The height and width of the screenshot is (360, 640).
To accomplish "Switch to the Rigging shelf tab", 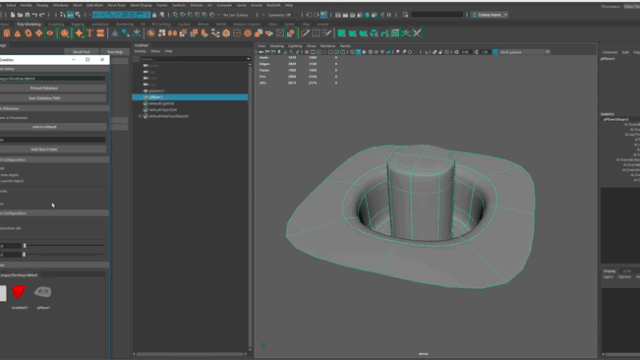I will click(x=78, y=24).
